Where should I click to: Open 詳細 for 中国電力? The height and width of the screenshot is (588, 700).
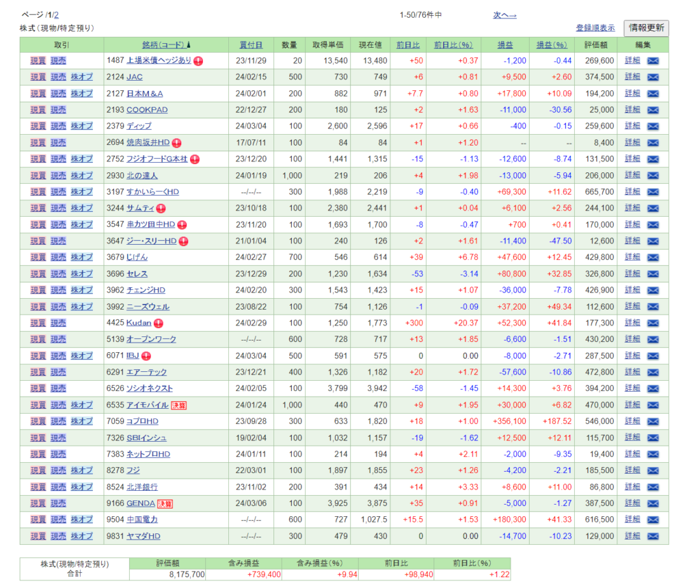point(632,520)
